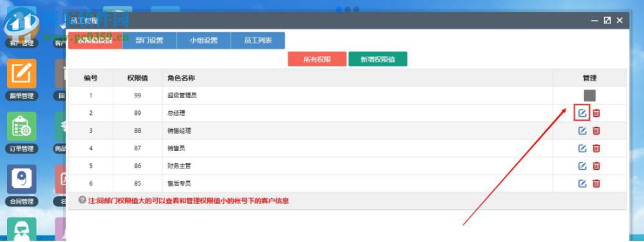This screenshot has width=644, height=242.
Task: Delete the 财务主管 role entry
Action: pyautogui.click(x=596, y=166)
